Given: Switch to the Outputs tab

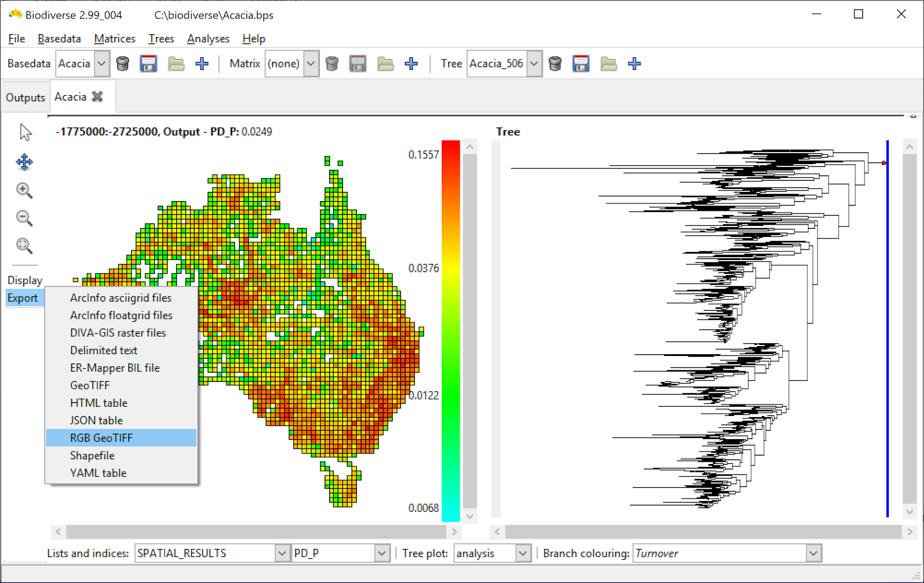Looking at the screenshot, I should click(x=25, y=96).
